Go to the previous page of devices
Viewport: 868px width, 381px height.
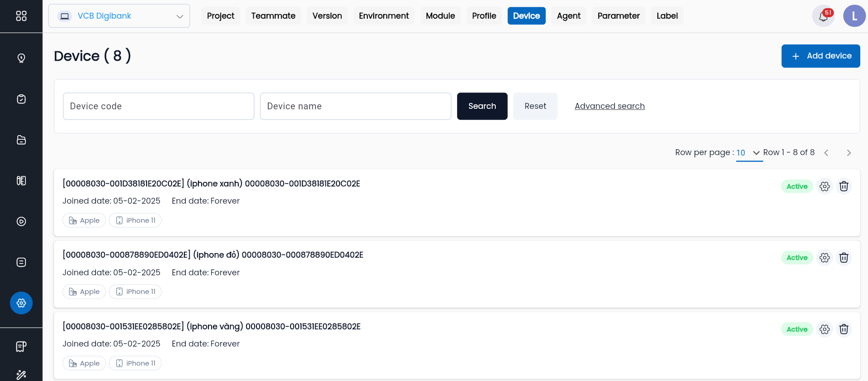pyautogui.click(x=826, y=153)
